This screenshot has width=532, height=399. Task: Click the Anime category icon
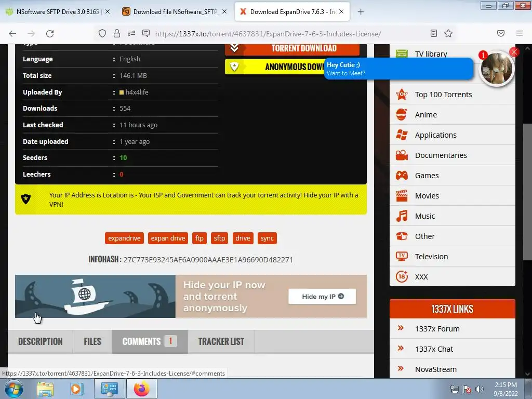pos(402,115)
